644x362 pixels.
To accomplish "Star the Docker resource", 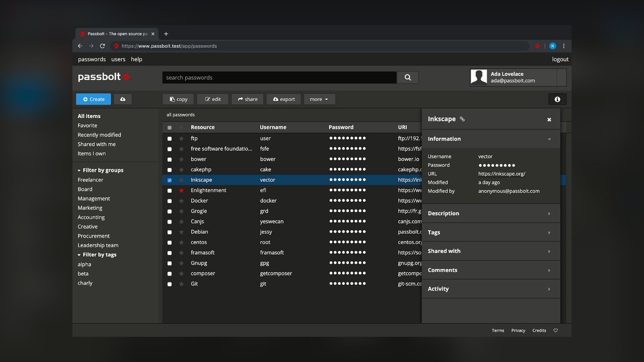I will (x=181, y=201).
